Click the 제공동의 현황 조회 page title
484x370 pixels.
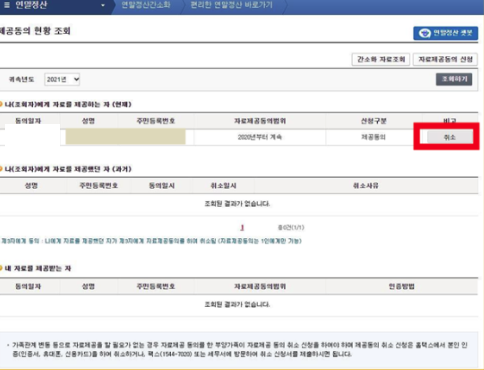pos(35,31)
